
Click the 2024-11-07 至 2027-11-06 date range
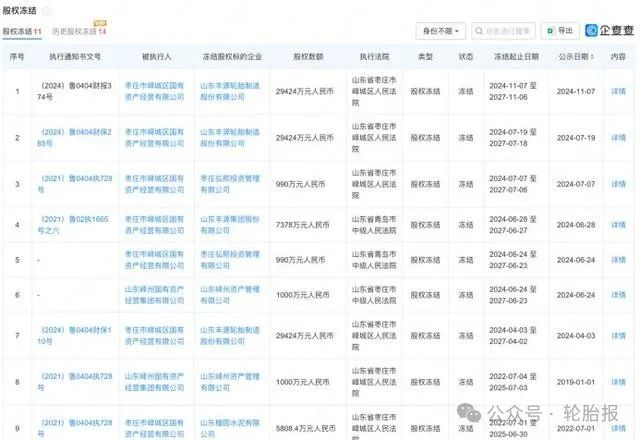pos(513,91)
